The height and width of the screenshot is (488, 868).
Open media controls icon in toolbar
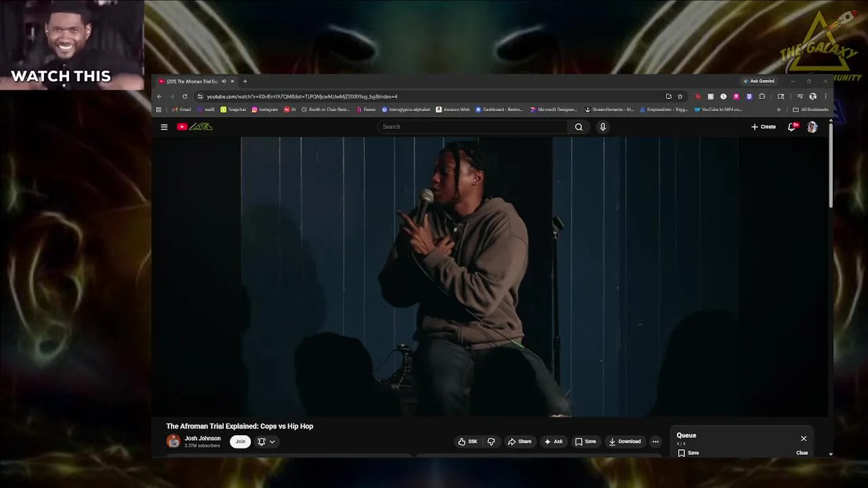pyautogui.click(x=800, y=96)
